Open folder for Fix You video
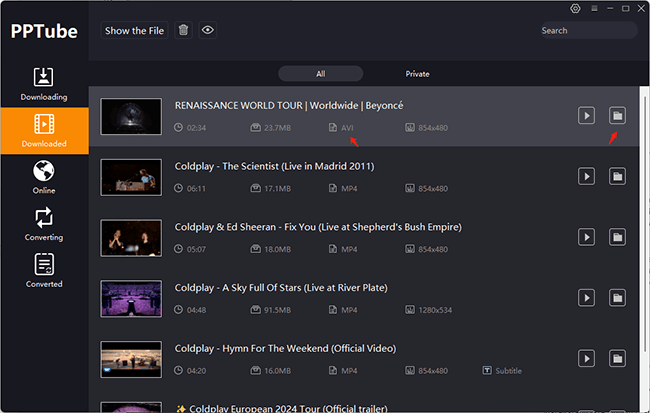The image size is (650, 413). tap(617, 237)
